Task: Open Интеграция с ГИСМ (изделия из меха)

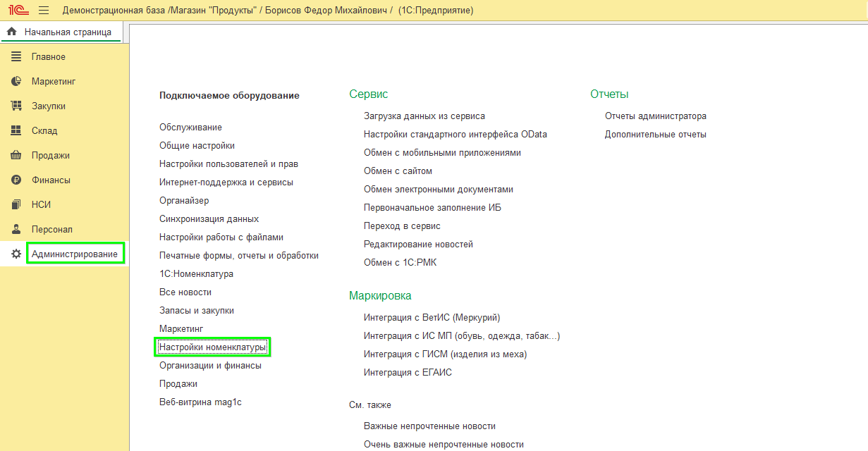Action: click(x=445, y=354)
